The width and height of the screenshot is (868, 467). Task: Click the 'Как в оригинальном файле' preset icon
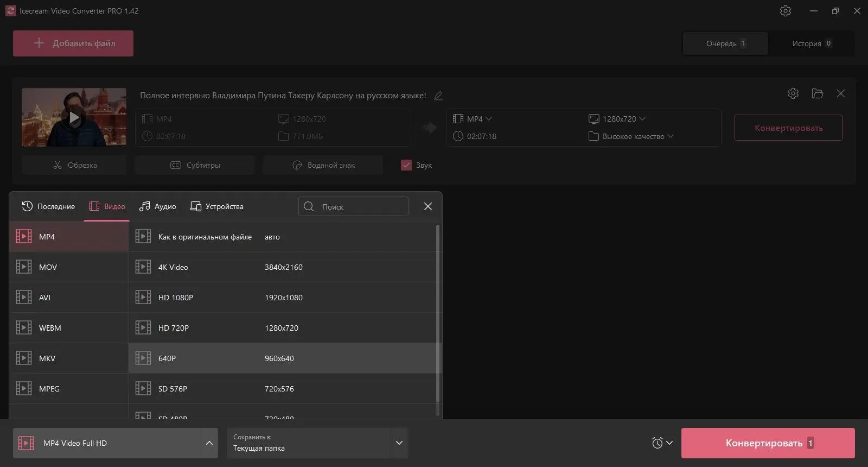click(143, 236)
